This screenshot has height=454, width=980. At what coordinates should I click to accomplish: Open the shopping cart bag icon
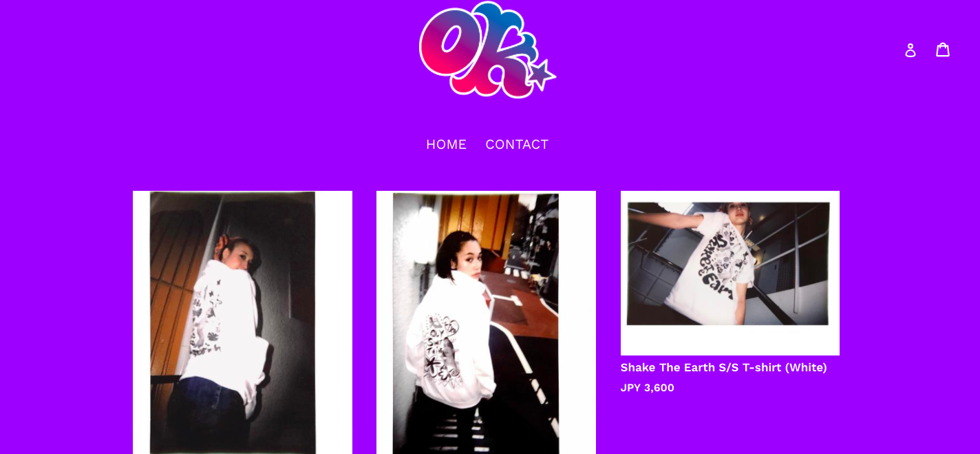pyautogui.click(x=943, y=50)
